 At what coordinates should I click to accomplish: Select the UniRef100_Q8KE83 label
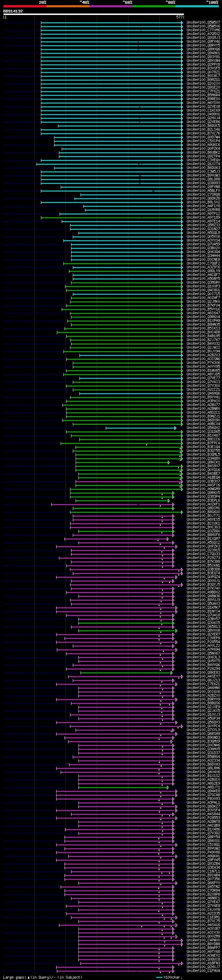point(203,673)
